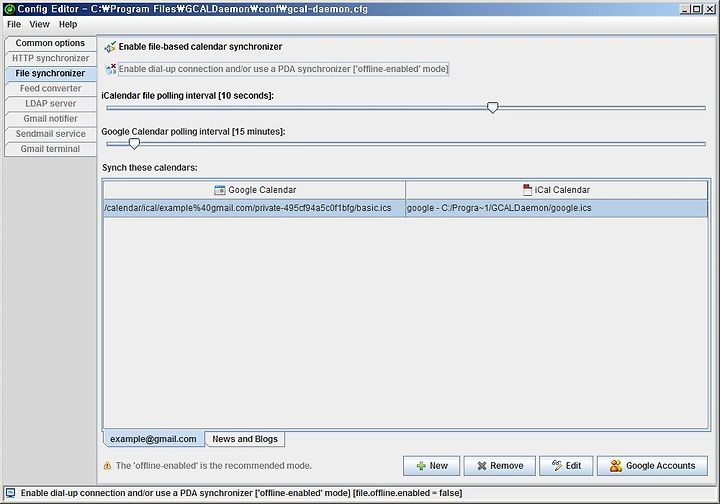Click the New button
This screenshot has height=504, width=720.
click(x=432, y=465)
